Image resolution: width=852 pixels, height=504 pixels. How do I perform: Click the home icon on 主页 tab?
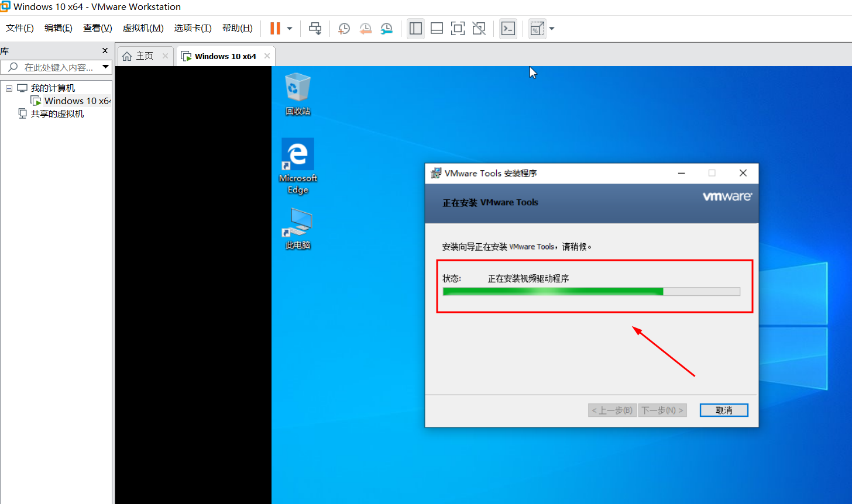127,56
